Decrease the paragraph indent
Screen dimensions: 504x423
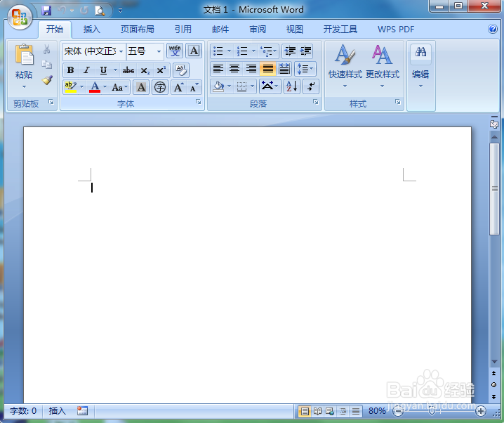click(x=290, y=51)
